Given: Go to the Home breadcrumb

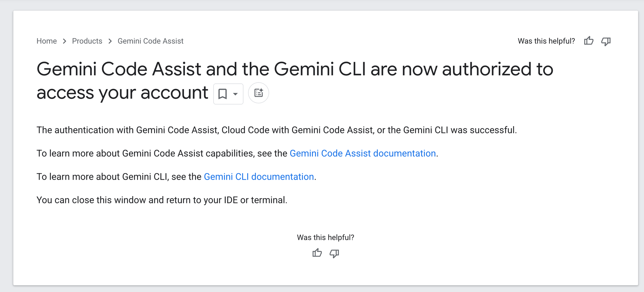Looking at the screenshot, I should pyautogui.click(x=47, y=41).
